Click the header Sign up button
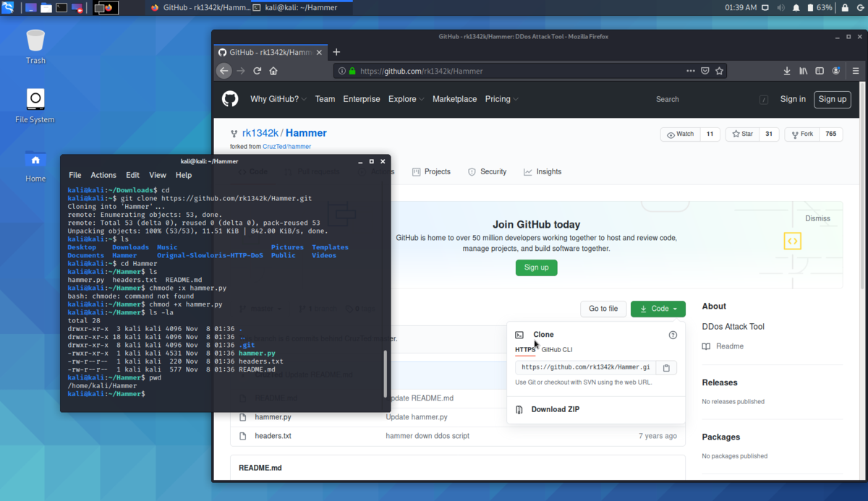Viewport: 868px width, 501px height. pos(833,99)
